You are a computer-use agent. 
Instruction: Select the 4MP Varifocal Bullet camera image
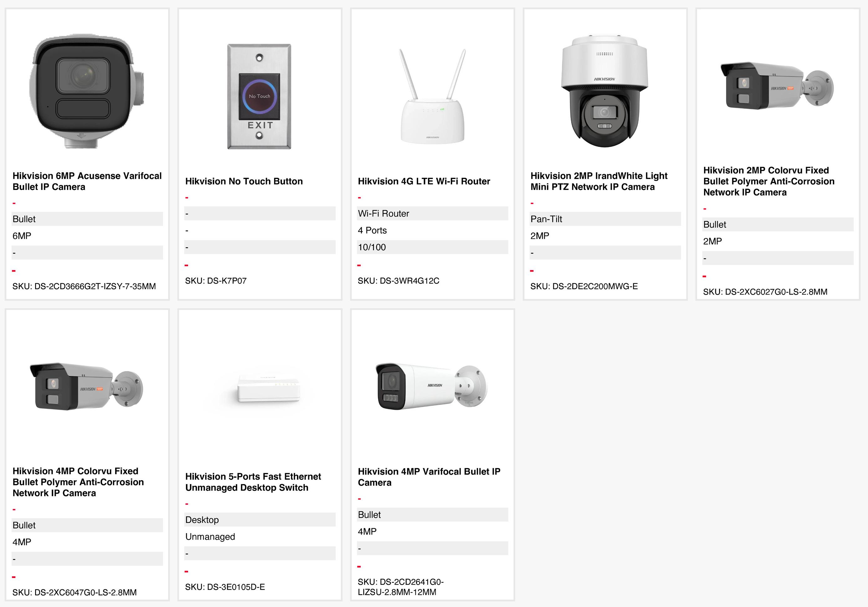click(432, 387)
